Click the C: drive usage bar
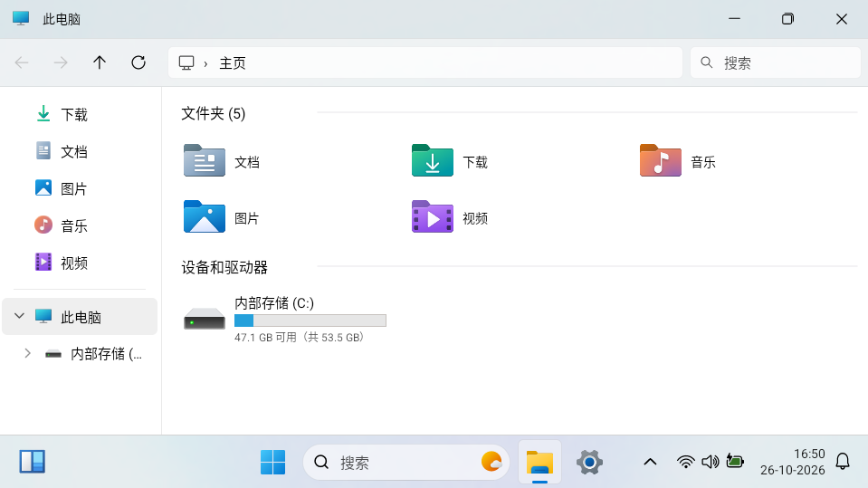The height and width of the screenshot is (488, 868). pos(310,321)
